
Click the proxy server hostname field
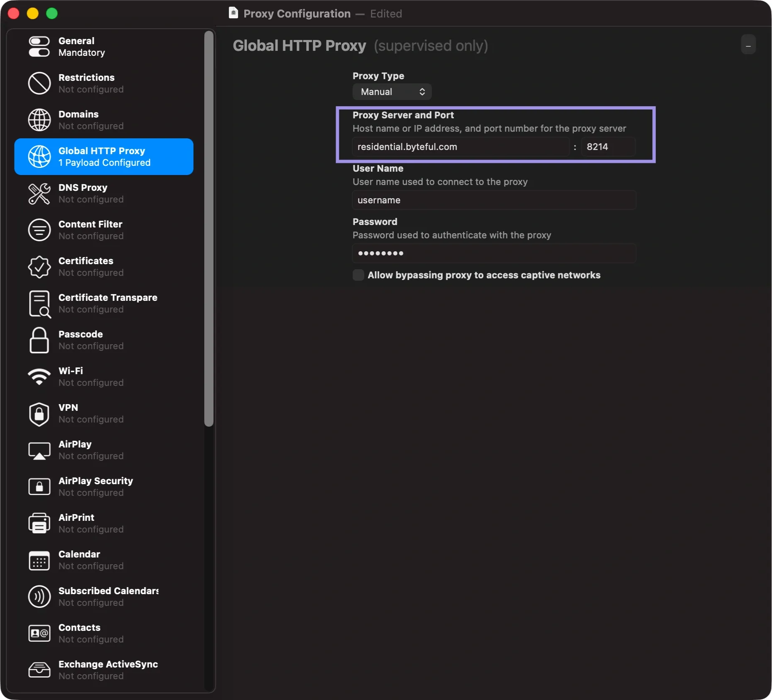pyautogui.click(x=460, y=147)
